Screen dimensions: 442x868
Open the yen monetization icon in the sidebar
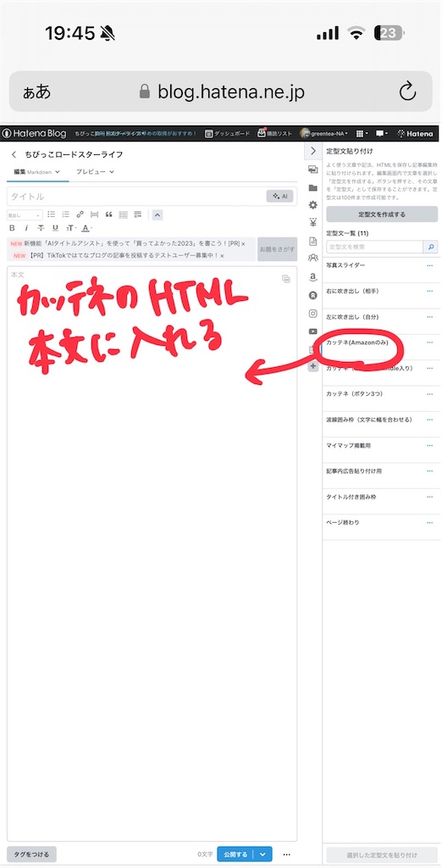coord(312,223)
